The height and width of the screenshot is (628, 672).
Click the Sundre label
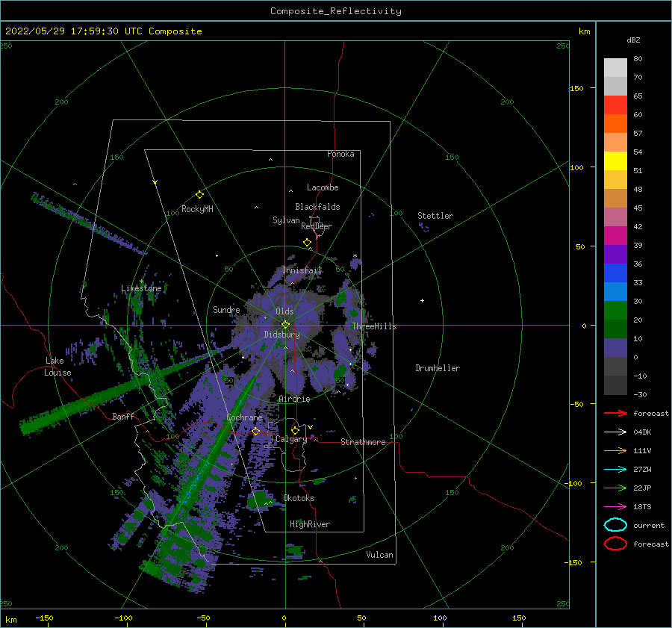pos(226,309)
